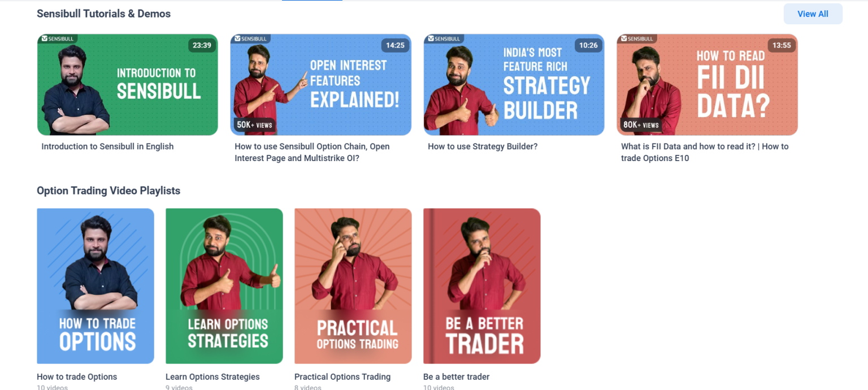Click the What is FII Data video title
Screen dimensions: 868x390
(x=705, y=152)
